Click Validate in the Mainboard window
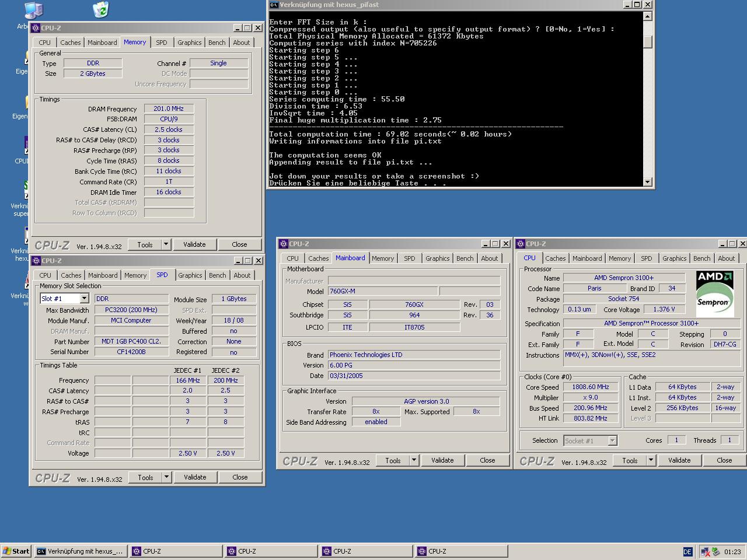The width and height of the screenshot is (747, 560). [x=442, y=460]
